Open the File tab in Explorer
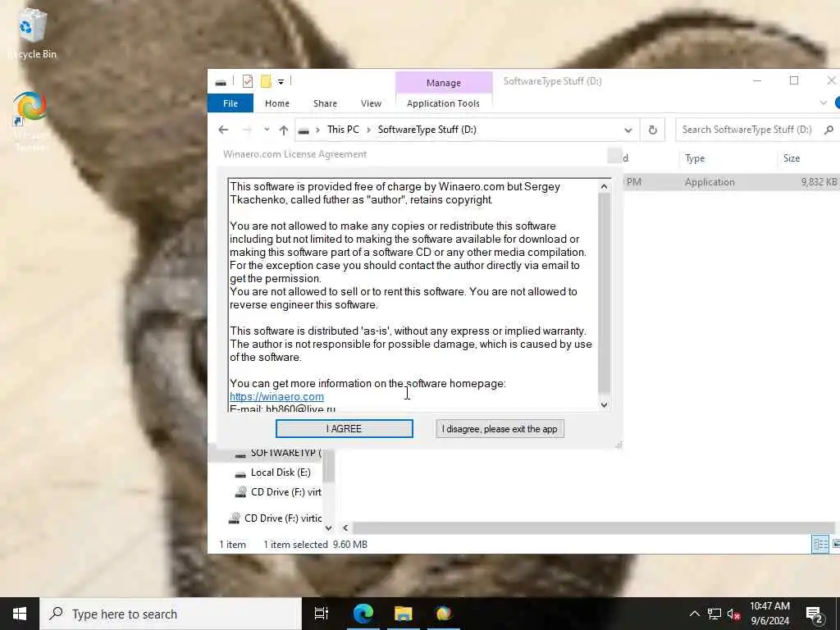This screenshot has height=630, width=840. pos(231,103)
